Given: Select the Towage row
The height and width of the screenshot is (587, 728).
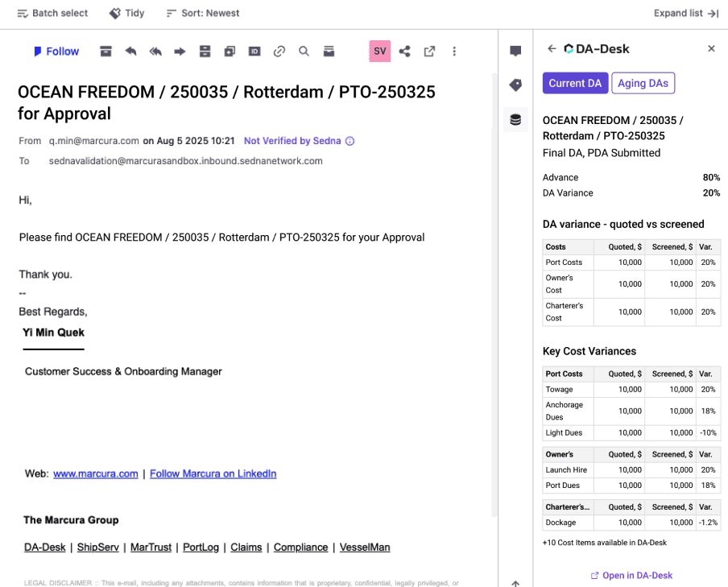Looking at the screenshot, I should [x=631, y=389].
